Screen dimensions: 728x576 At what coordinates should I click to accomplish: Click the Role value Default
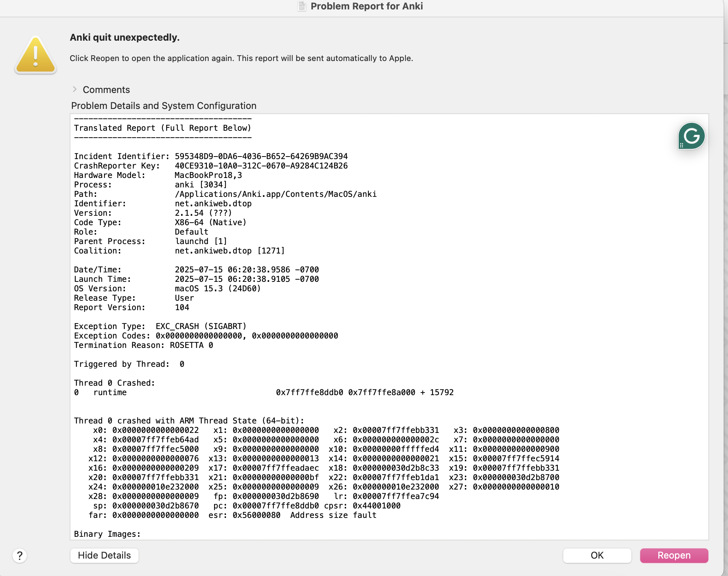[192, 232]
